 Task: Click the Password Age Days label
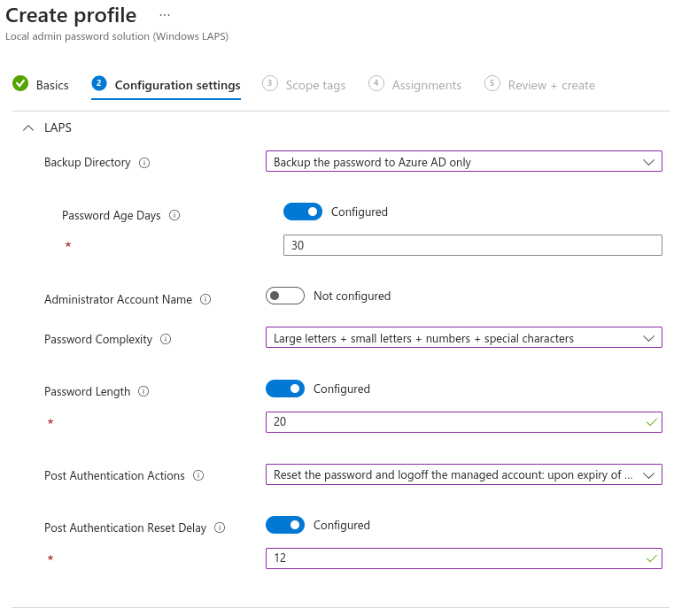[x=111, y=215]
